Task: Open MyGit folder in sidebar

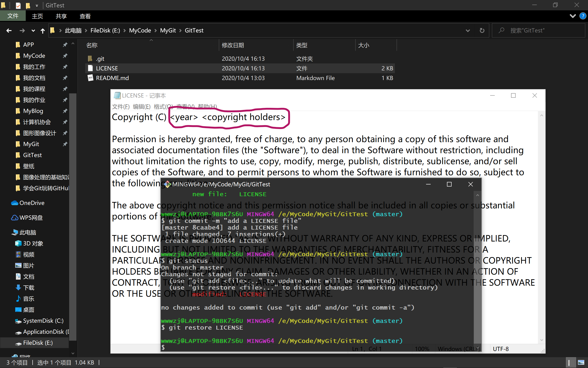Action: [x=31, y=144]
